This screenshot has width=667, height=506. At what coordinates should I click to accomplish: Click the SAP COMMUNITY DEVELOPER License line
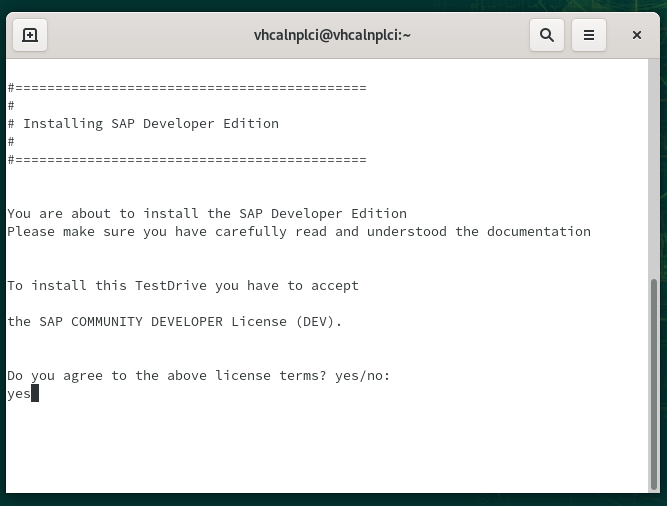click(x=174, y=321)
